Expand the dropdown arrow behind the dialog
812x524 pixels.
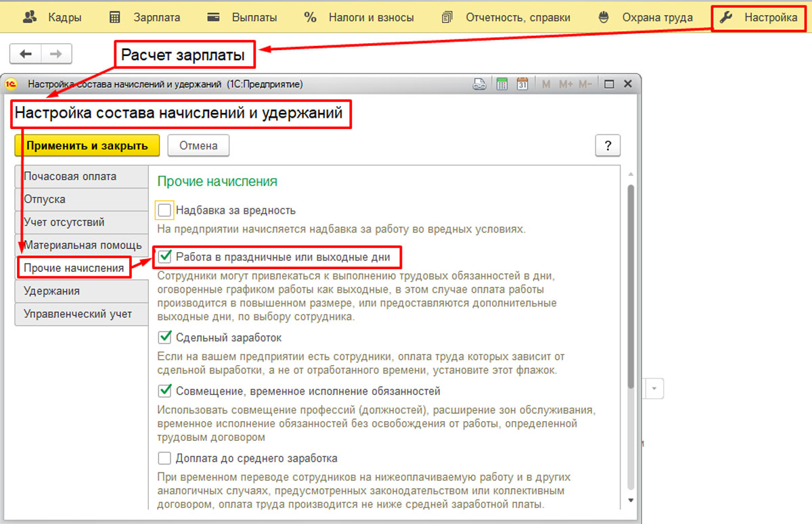(655, 389)
